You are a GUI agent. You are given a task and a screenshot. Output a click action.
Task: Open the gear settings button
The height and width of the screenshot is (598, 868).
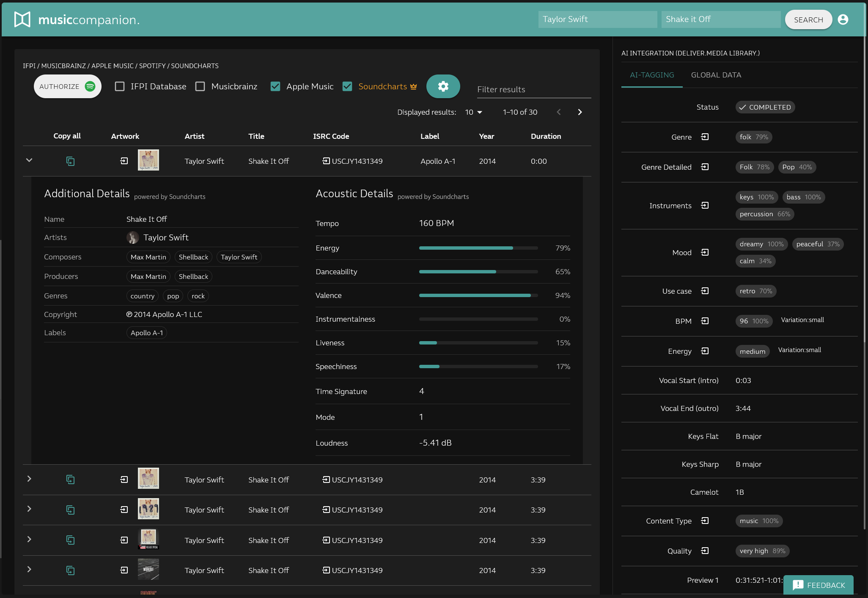tap(443, 86)
